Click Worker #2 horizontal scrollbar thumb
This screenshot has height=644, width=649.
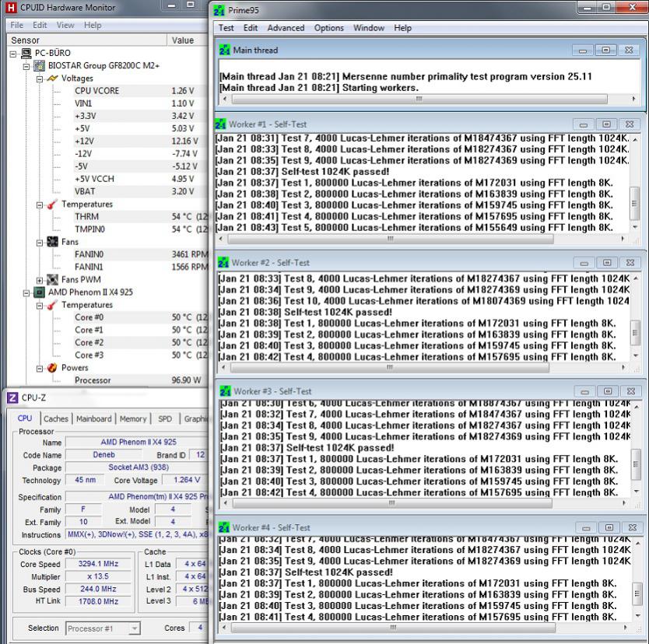coord(390,367)
